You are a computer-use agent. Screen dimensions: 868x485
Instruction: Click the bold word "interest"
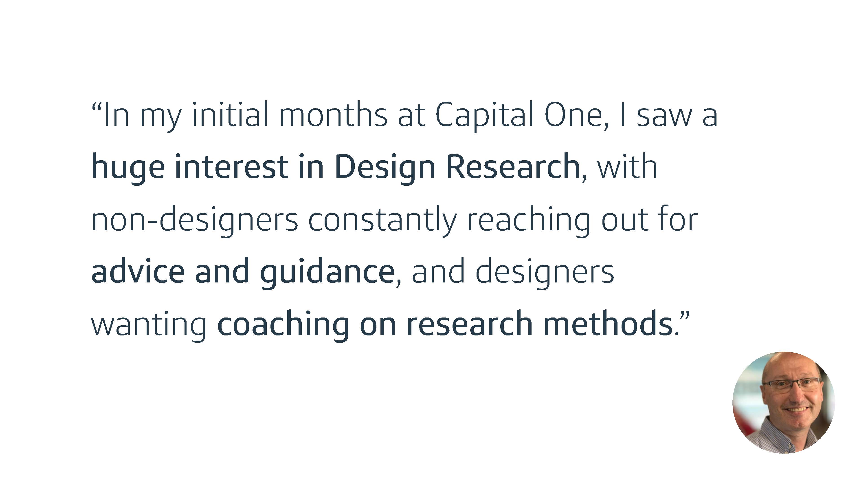tap(232, 167)
